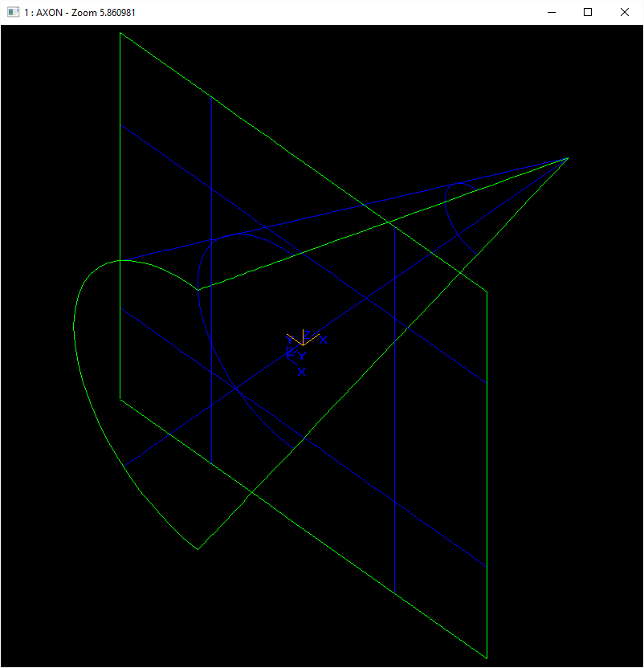
Task: Select the leftmost point of green arc
Action: 74,321
